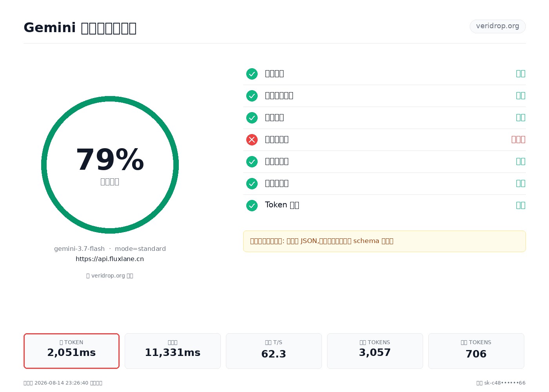Click the 62.3 T/S speed card
Image resolution: width=549 pixels, height=392 pixels.
point(274,351)
